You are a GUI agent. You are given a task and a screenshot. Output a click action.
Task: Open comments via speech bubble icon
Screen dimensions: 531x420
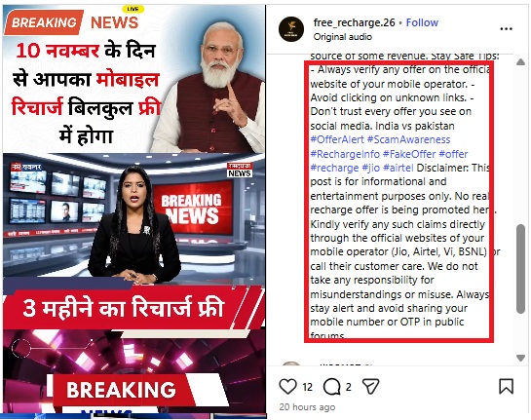pos(331,387)
